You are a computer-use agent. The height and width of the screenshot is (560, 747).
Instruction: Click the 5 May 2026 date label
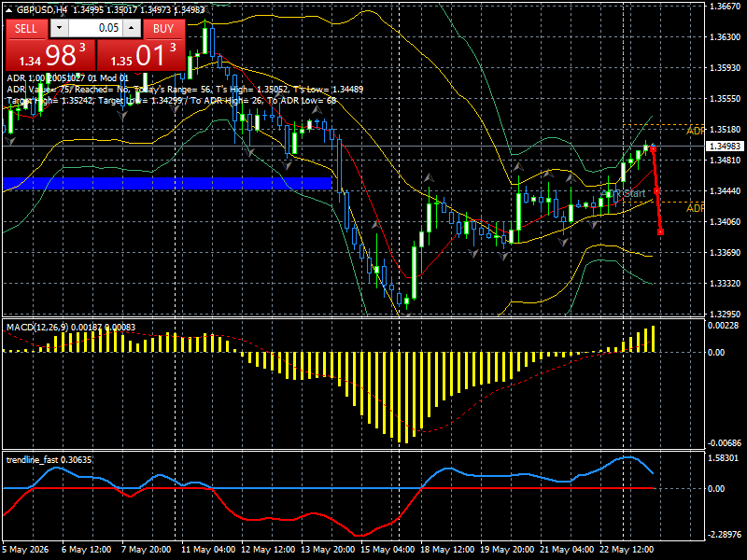pos(25,550)
